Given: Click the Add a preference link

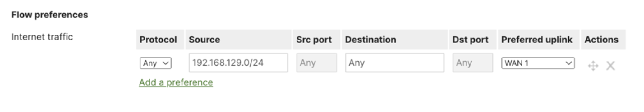Looking at the screenshot, I should pyautogui.click(x=176, y=82).
